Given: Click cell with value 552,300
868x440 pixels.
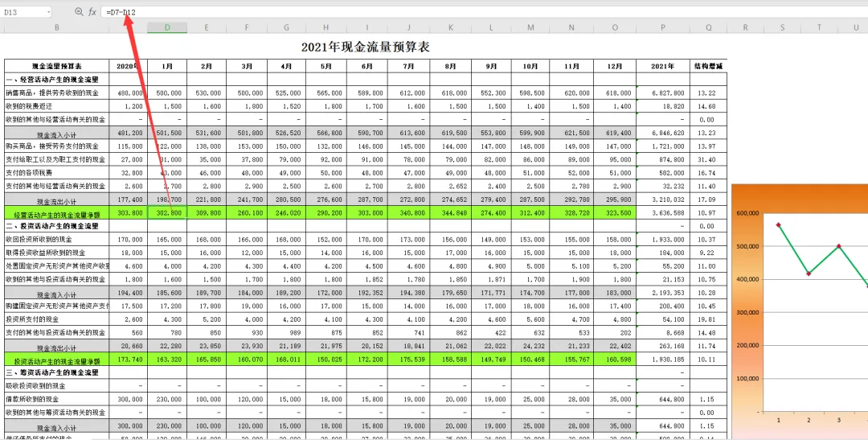Looking at the screenshot, I should tap(491, 93).
